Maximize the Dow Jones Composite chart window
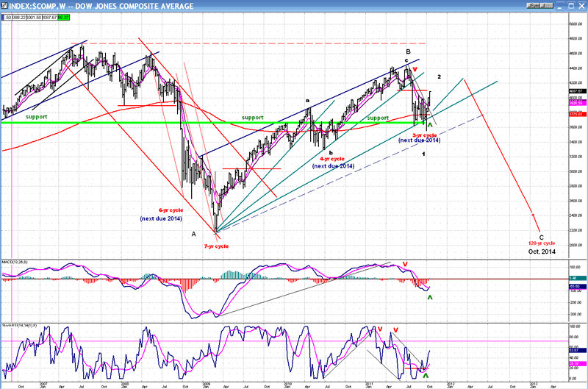The width and height of the screenshot is (588, 389). 571,6
